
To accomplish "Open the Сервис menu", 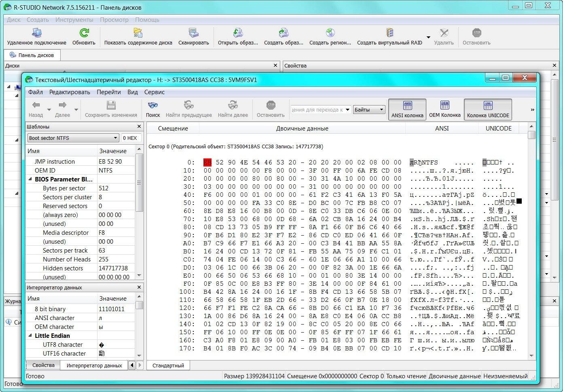I will pyautogui.click(x=155, y=92).
